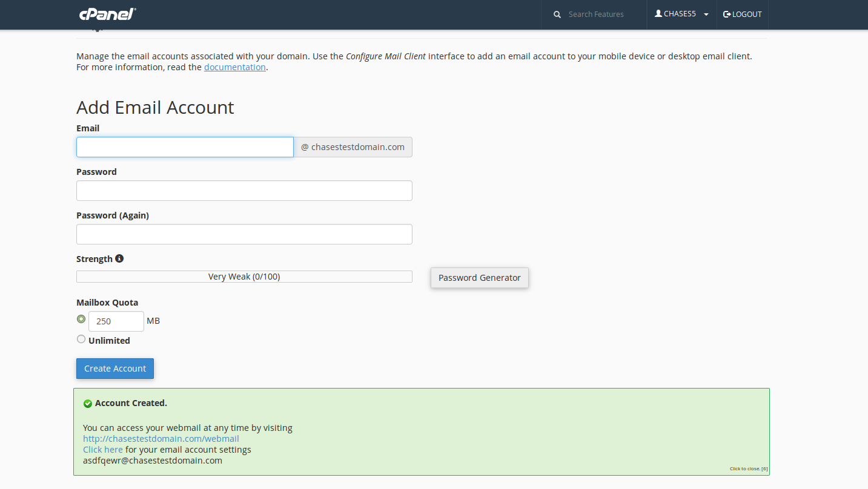This screenshot has height=489, width=868.
Task: Open the chasestestdomain.com webmail link
Action: 161,439
